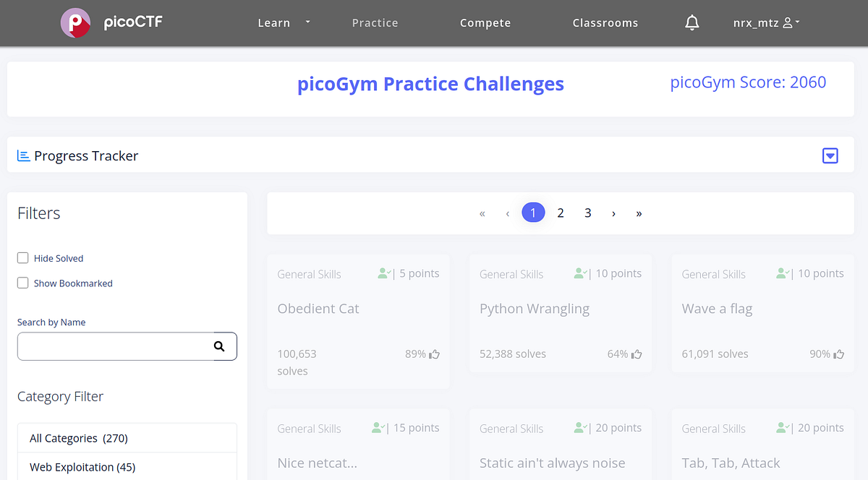This screenshot has height=480, width=868.
Task: Open the notification bell
Action: coord(692,22)
